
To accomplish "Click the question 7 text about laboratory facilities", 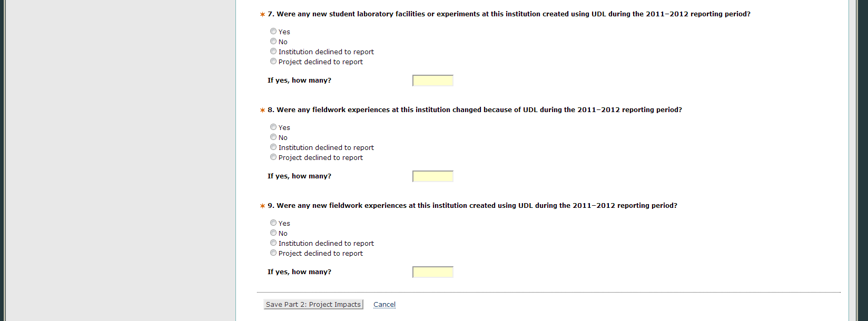I will click(x=508, y=14).
